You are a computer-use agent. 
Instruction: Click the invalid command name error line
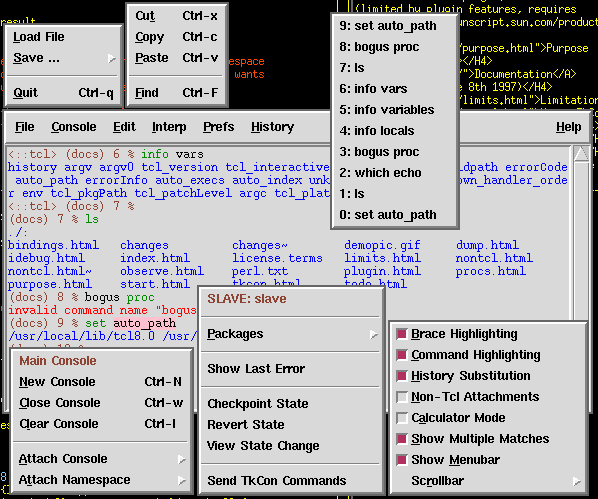[102, 310]
